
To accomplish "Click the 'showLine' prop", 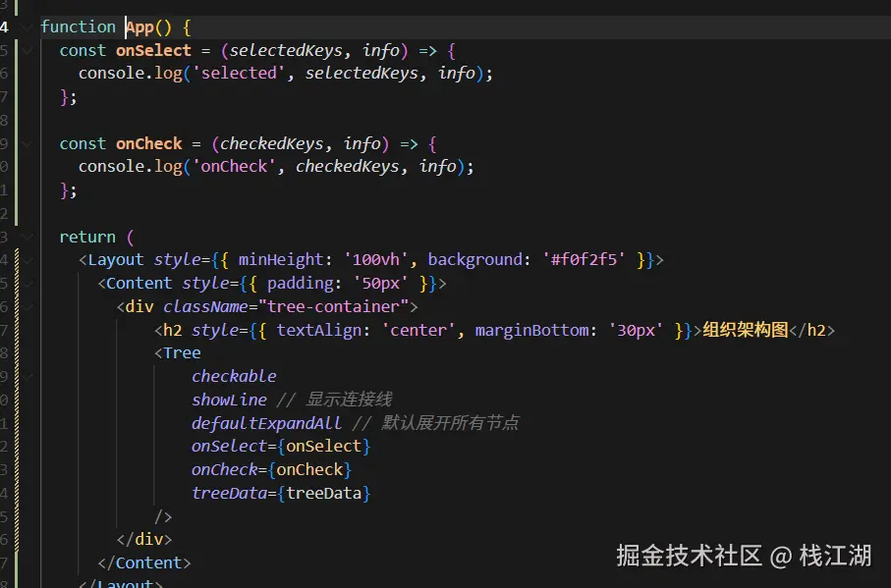I will pos(229,400).
